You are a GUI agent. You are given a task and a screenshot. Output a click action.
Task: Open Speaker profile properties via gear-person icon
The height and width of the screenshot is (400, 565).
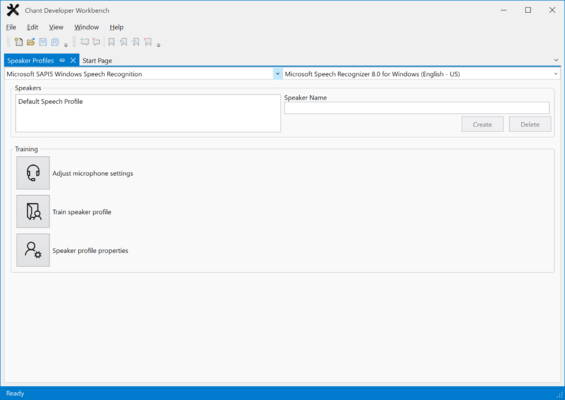coord(33,250)
